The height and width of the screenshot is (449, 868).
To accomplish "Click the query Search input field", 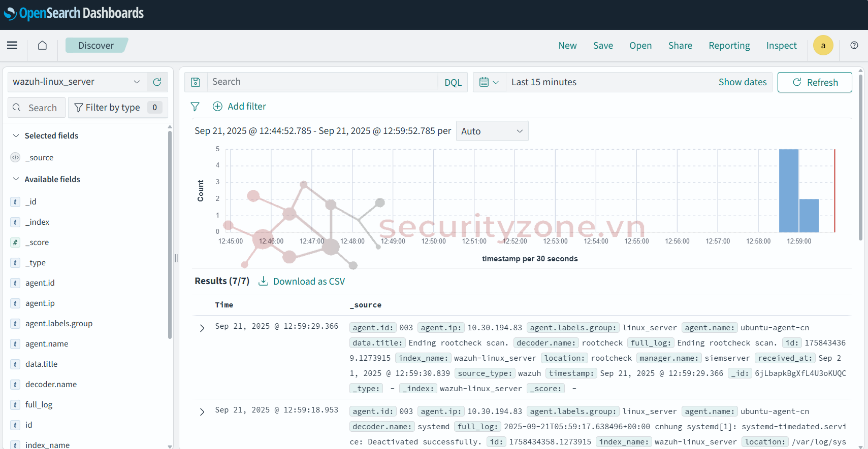I will click(x=323, y=82).
